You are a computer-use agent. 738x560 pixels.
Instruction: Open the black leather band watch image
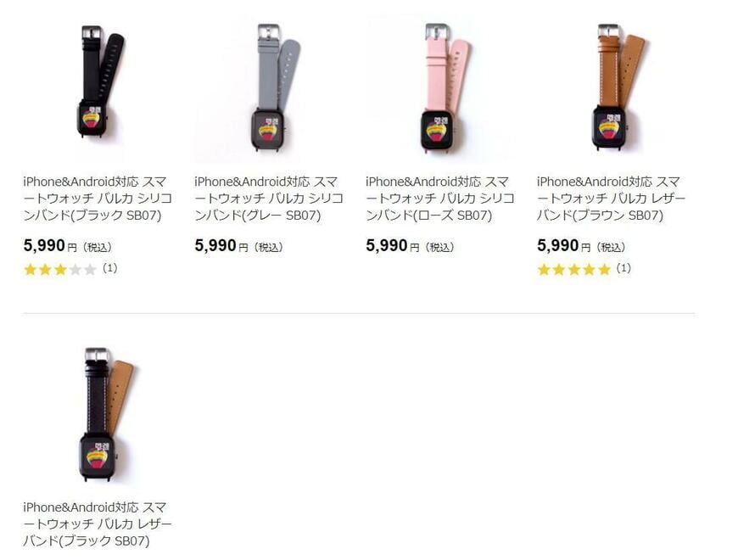98,414
